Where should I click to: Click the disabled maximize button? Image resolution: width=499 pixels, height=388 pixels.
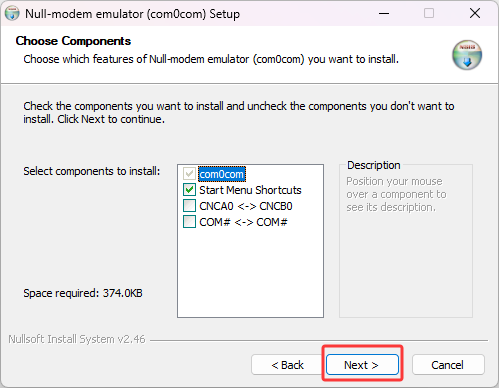(x=429, y=14)
